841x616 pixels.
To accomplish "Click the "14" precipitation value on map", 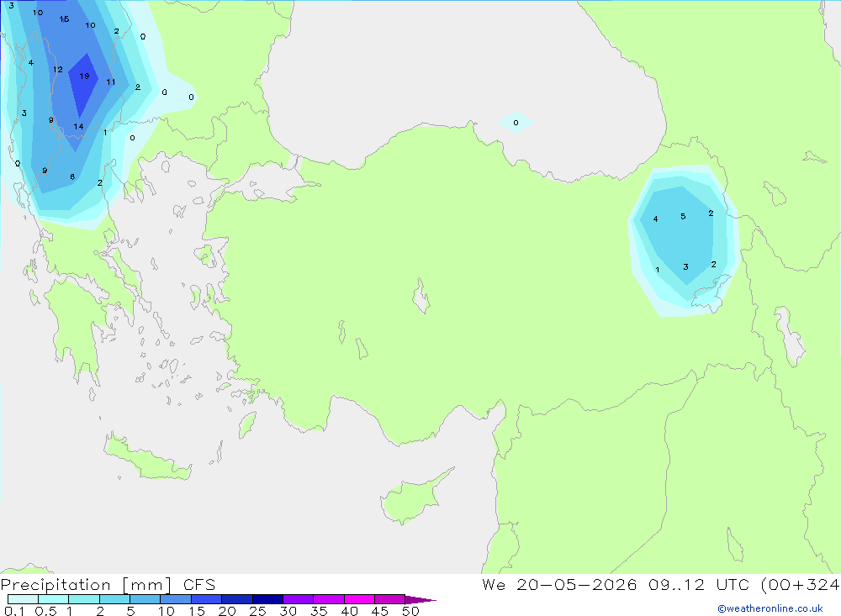I will click(x=78, y=127).
